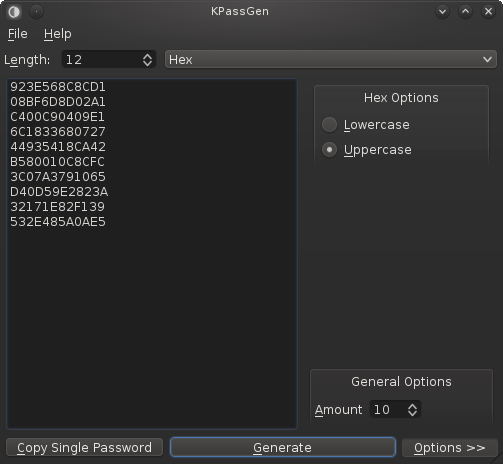
Task: Click the window menu icon in title bar
Action: click(x=14, y=12)
